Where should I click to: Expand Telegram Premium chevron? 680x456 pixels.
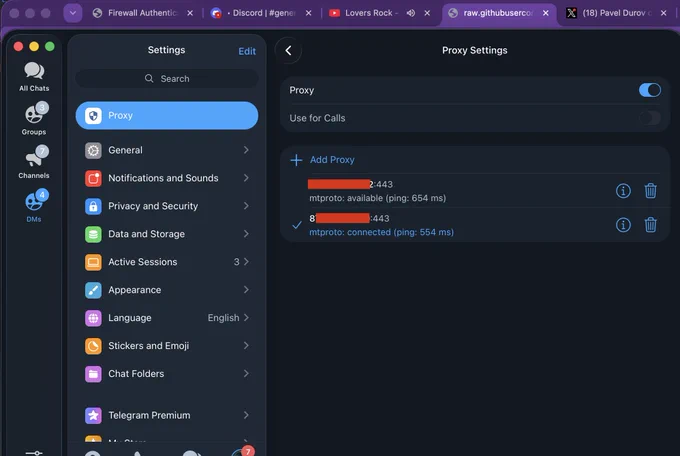pos(246,415)
